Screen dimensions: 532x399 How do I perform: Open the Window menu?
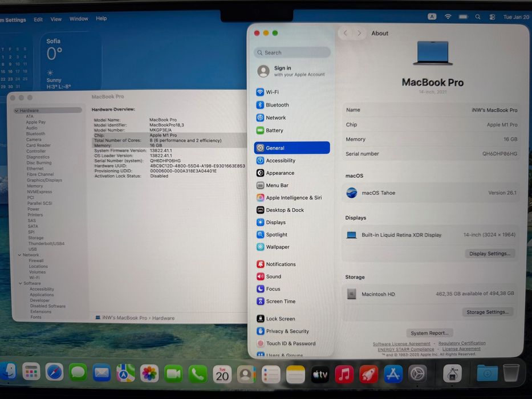(x=79, y=19)
